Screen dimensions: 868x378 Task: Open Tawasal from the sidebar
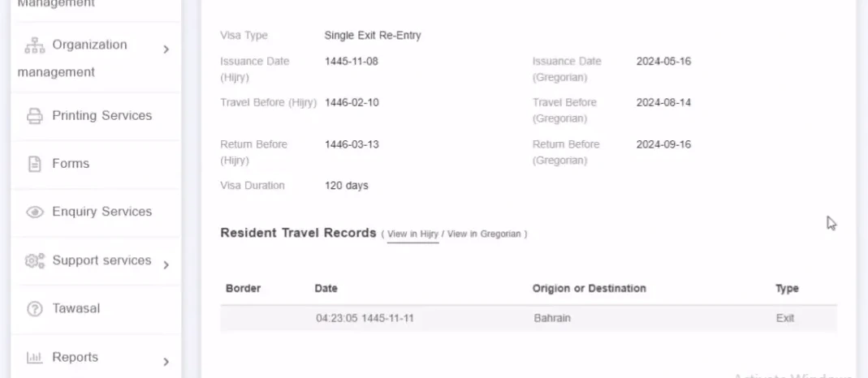click(x=96, y=309)
